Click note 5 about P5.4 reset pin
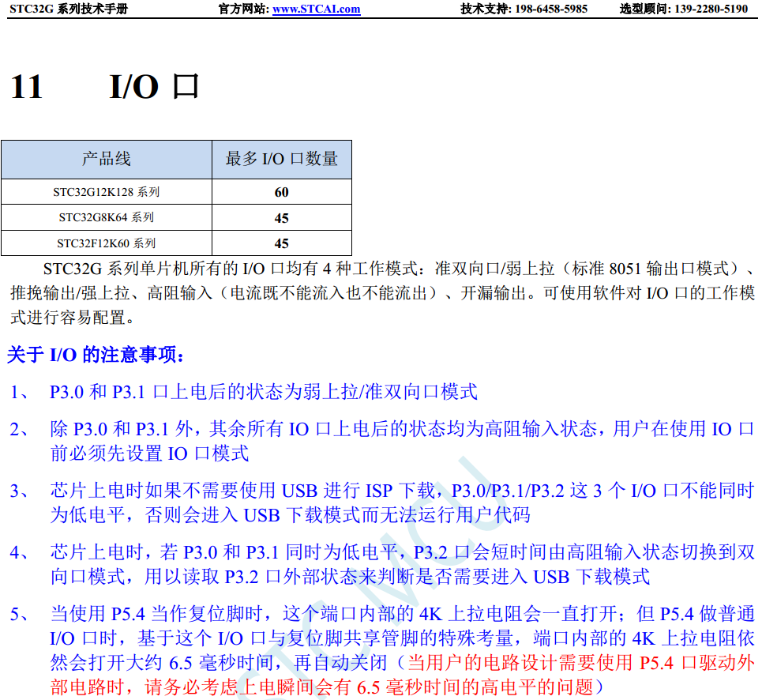The width and height of the screenshot is (762, 700). 382,650
